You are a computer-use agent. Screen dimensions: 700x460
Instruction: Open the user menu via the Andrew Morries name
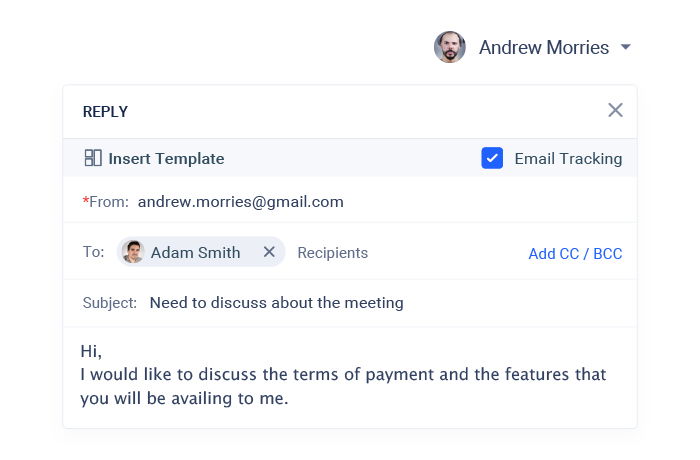(543, 47)
